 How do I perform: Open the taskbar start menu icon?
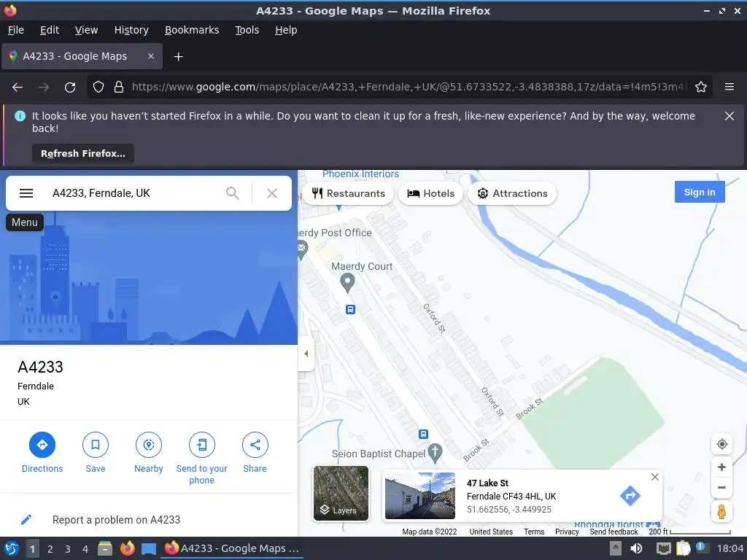[x=12, y=548]
